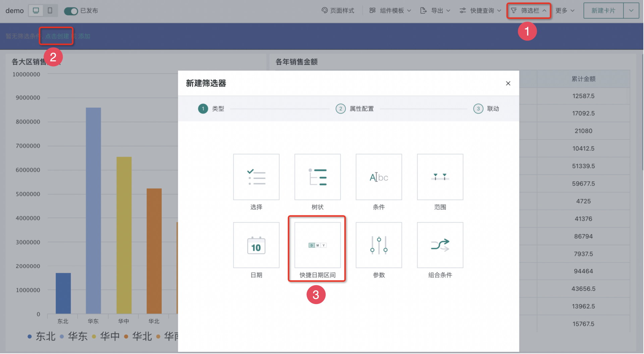Screen dimensions: 644x354
Task: Click the demo dashboard title
Action: pyautogui.click(x=14, y=11)
